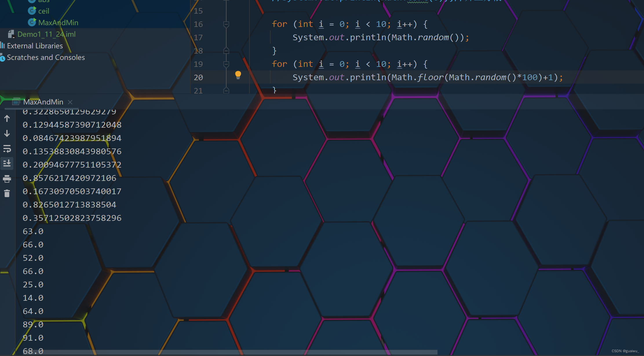This screenshot has height=356, width=644.
Task: Expand Scratches and Consoles node
Action: point(46,57)
